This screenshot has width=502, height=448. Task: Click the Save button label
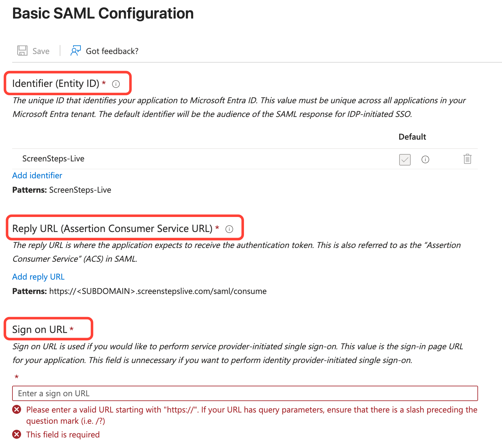click(x=41, y=51)
